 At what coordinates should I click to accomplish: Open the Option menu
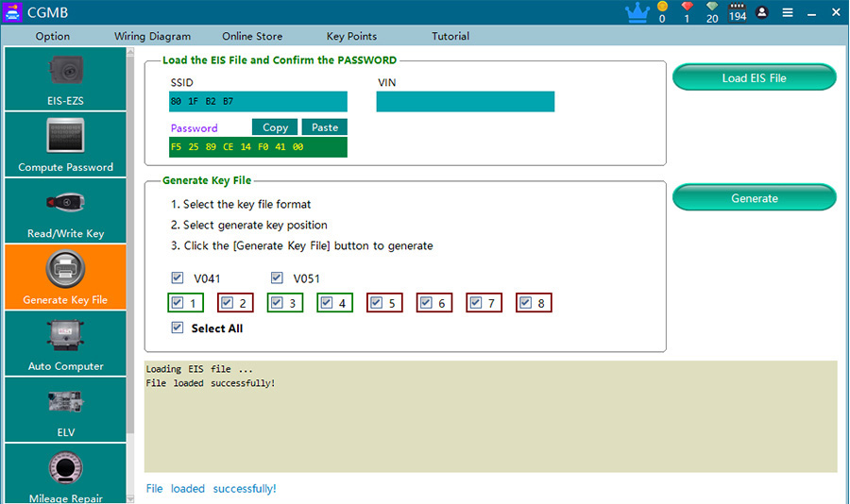tap(53, 36)
